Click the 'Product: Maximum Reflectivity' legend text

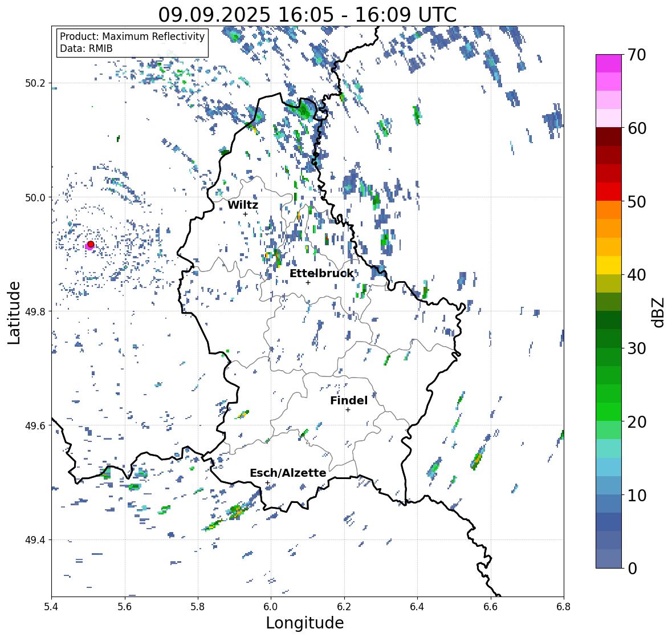tap(132, 37)
